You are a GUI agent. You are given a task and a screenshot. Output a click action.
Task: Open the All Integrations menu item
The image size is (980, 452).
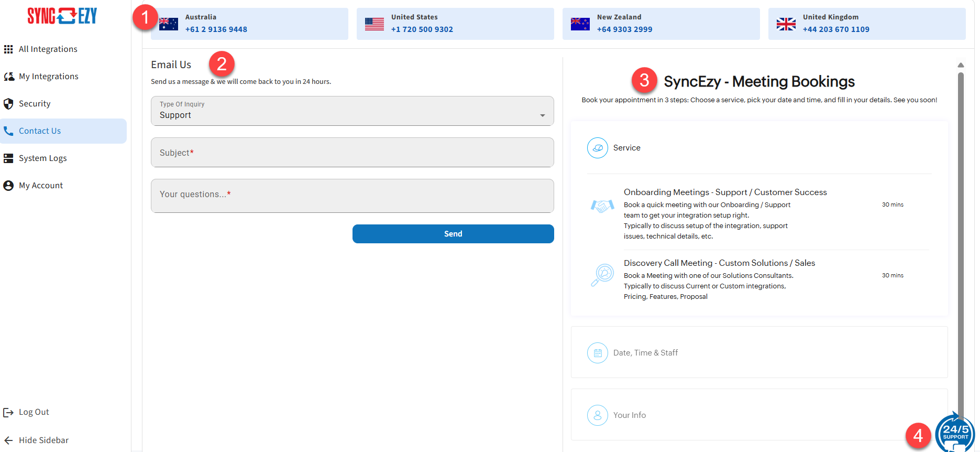point(63,49)
